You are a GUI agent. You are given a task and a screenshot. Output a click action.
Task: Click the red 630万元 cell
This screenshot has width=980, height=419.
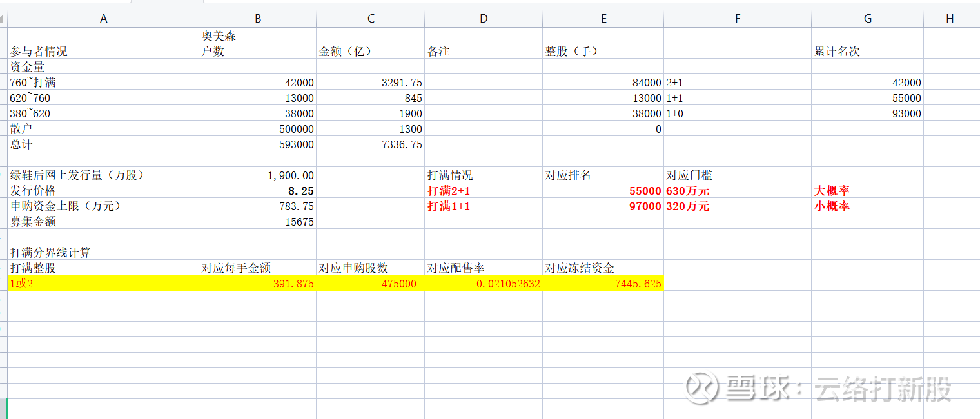[x=738, y=190]
